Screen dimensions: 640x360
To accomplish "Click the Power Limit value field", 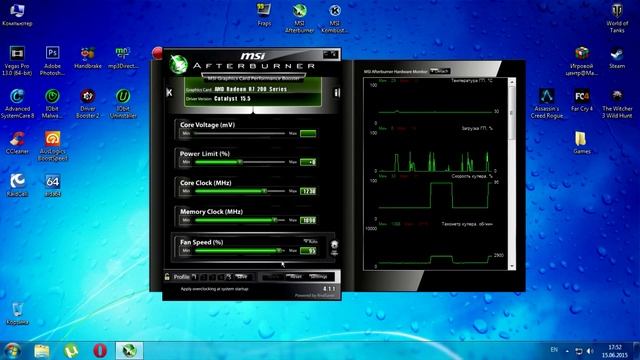I will pyautogui.click(x=308, y=162).
